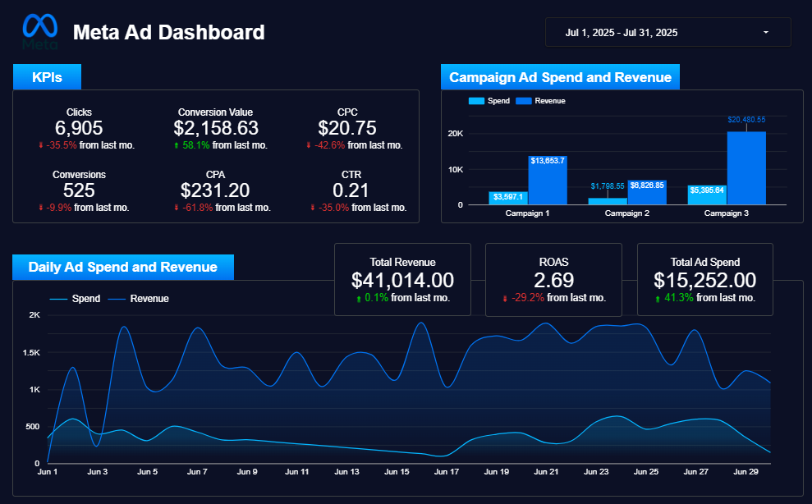Click the Campaign 3 axis label
The height and width of the screenshot is (504, 812).
point(726,213)
